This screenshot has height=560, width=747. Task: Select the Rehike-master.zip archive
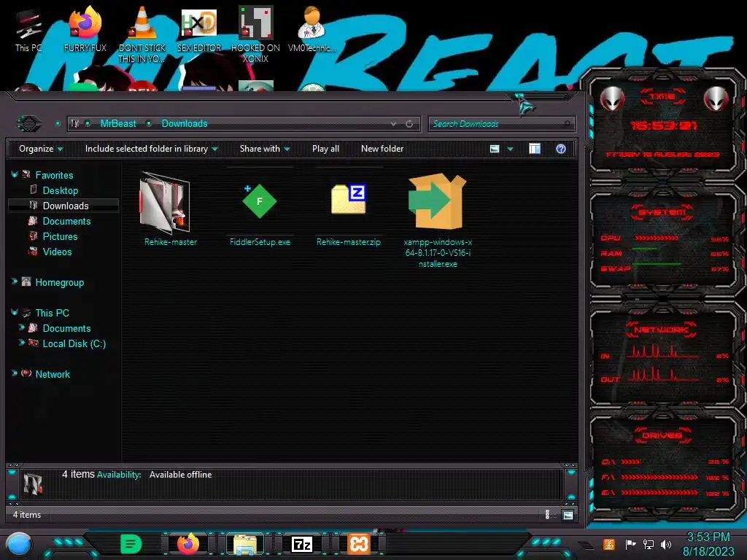pyautogui.click(x=348, y=209)
